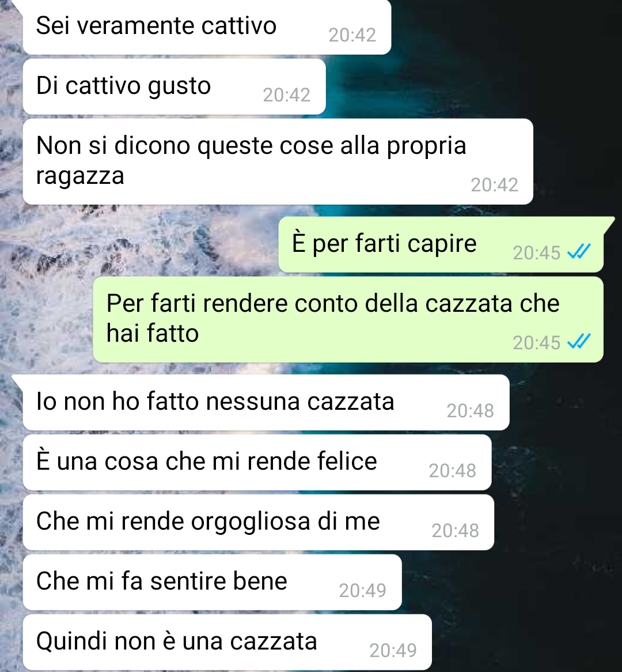Click the 20:48 timestamp beside 'orgogliosa di me'
Viewport: 622px width, 672px height.
coord(455,531)
